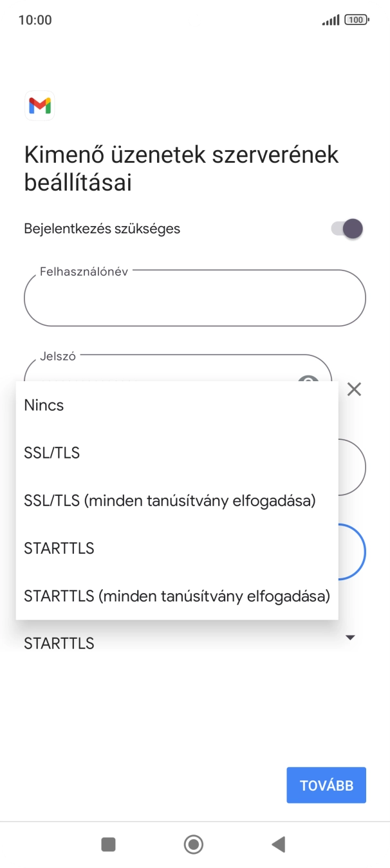
Task: Pick STARTTLS from the popup list
Action: [59, 548]
